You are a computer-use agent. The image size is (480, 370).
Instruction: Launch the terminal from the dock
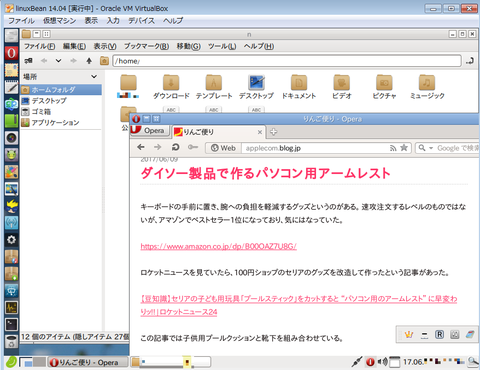point(11,324)
